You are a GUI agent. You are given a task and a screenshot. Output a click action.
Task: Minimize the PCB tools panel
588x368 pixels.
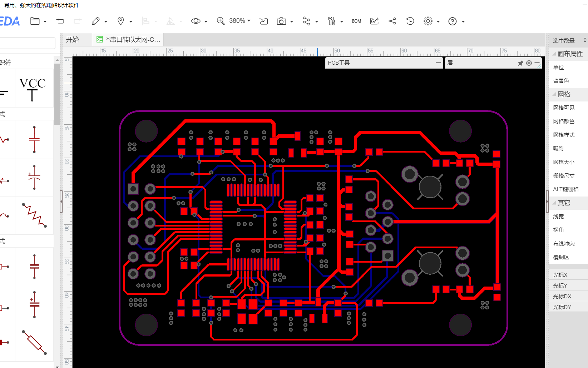pos(438,63)
